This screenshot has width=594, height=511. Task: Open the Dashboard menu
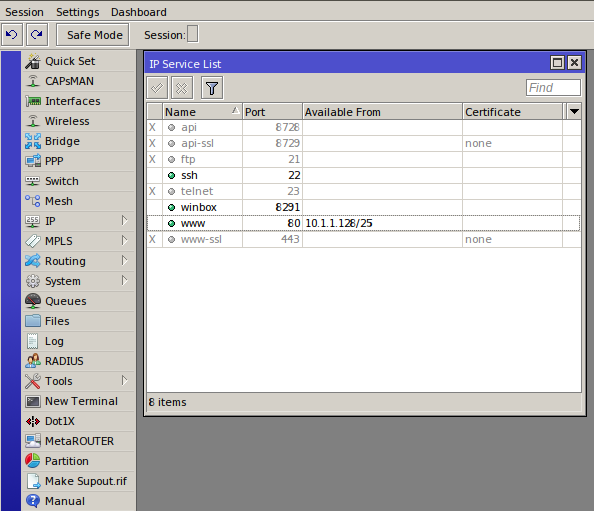coord(139,12)
